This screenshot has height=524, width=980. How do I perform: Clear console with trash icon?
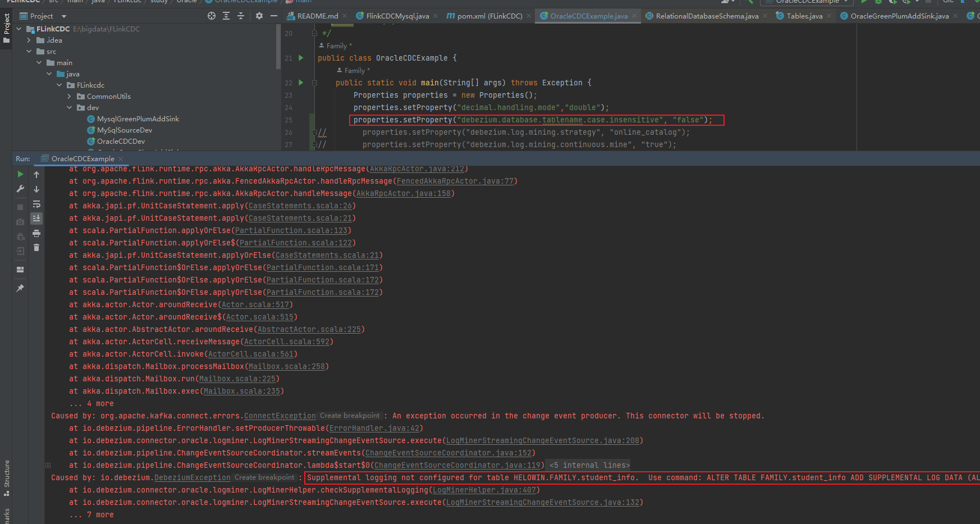[36, 248]
